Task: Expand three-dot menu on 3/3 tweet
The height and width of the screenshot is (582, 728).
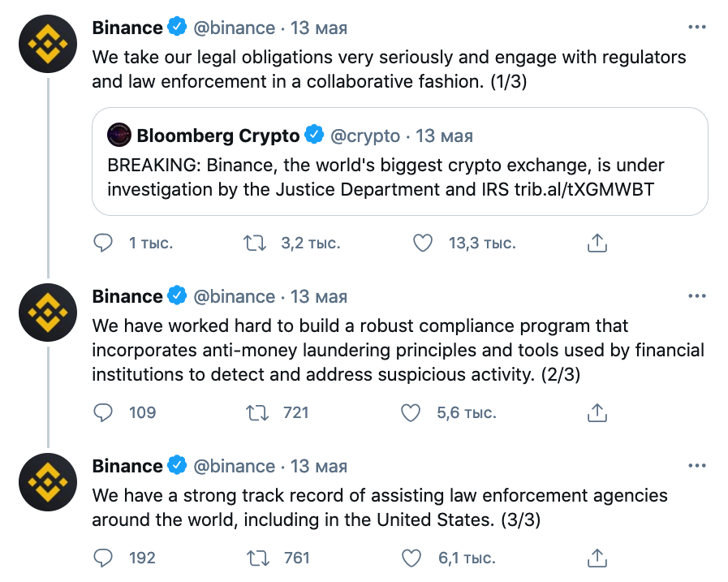Action: [697, 465]
